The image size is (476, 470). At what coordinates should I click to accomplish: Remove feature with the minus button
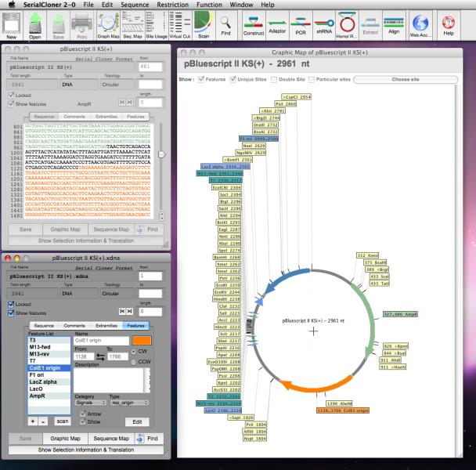click(x=43, y=421)
